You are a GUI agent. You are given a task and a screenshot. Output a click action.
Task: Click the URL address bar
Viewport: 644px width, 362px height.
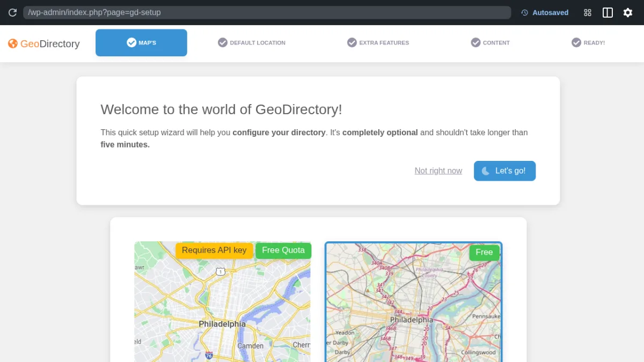(x=267, y=12)
